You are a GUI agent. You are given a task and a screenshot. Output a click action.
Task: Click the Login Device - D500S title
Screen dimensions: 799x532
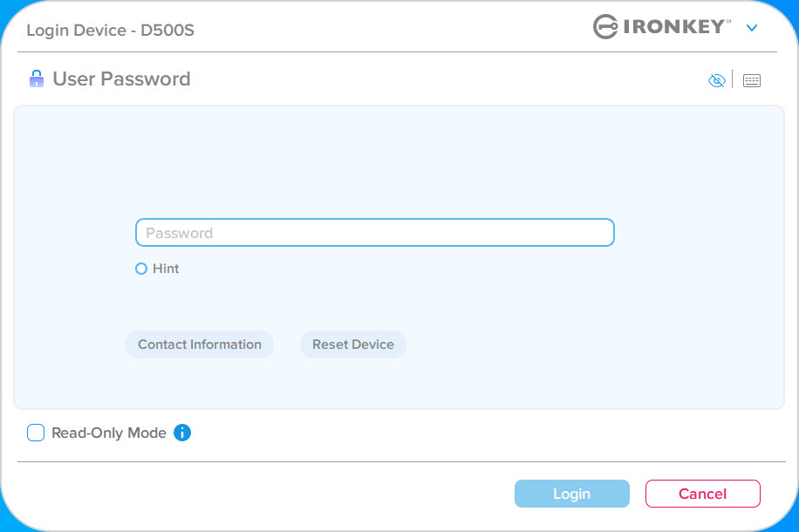[110, 30]
